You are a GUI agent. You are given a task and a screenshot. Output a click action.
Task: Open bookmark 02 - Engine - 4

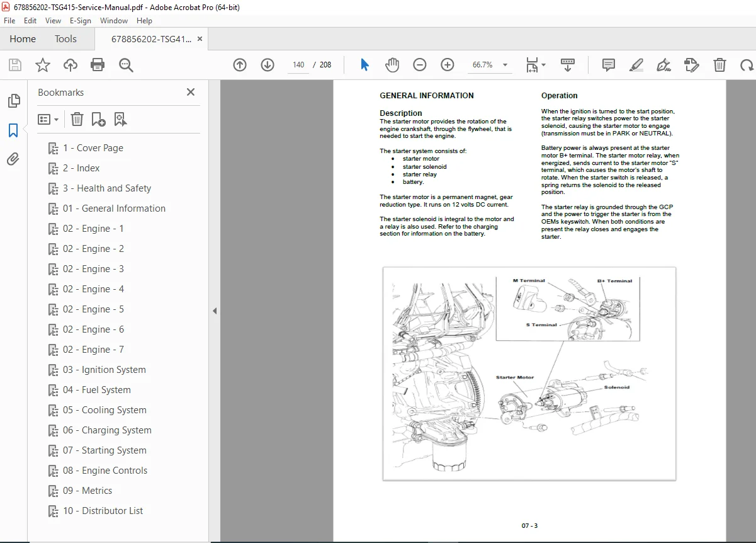(x=93, y=289)
